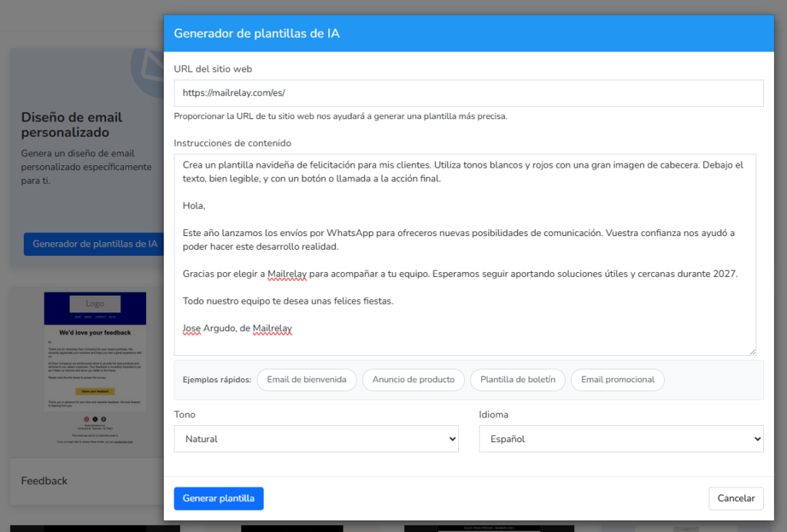Click the Diseño de email personalizado heading
This screenshot has height=532, width=787.
click(71, 125)
